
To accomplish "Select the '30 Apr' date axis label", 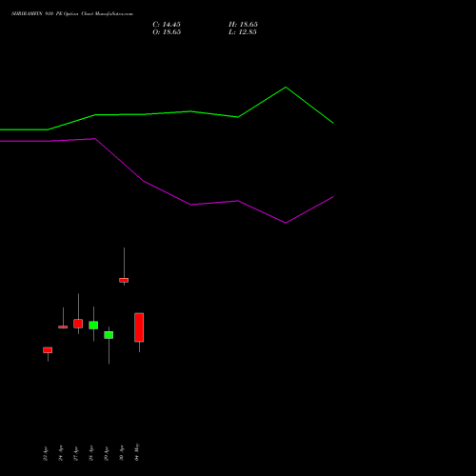I will point(122,453).
